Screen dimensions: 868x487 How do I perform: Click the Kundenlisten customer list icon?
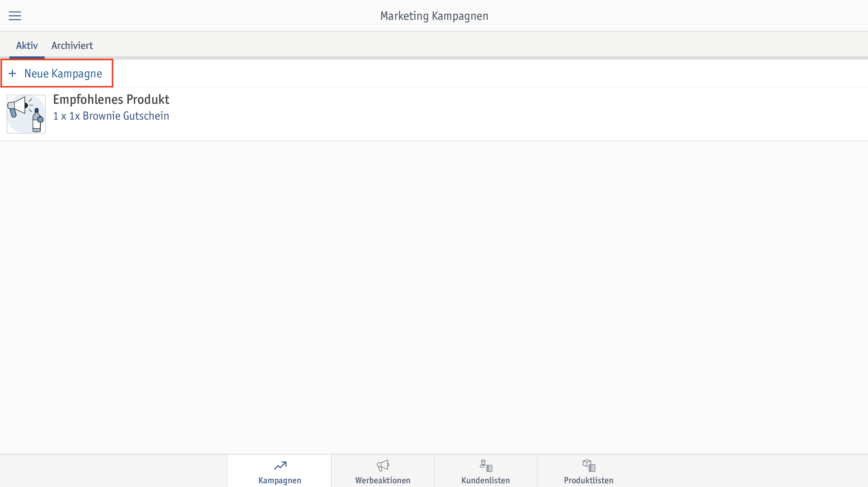tap(486, 465)
